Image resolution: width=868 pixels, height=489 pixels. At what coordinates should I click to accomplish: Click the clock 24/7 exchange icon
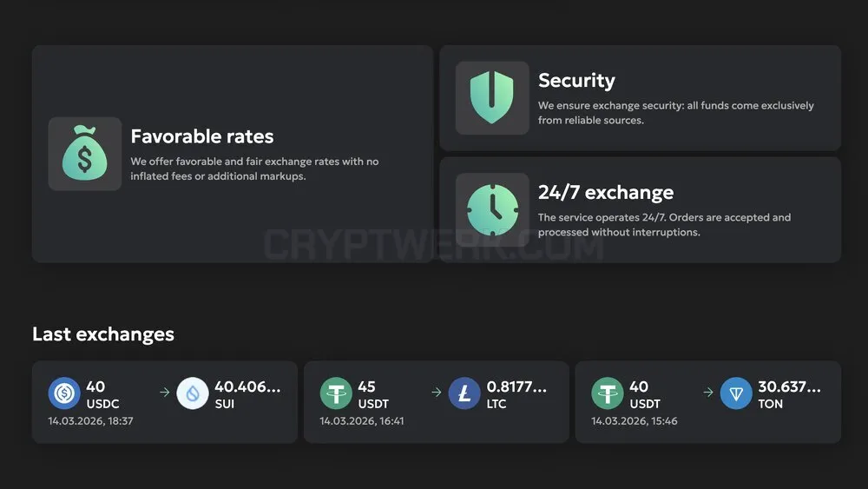click(x=492, y=209)
